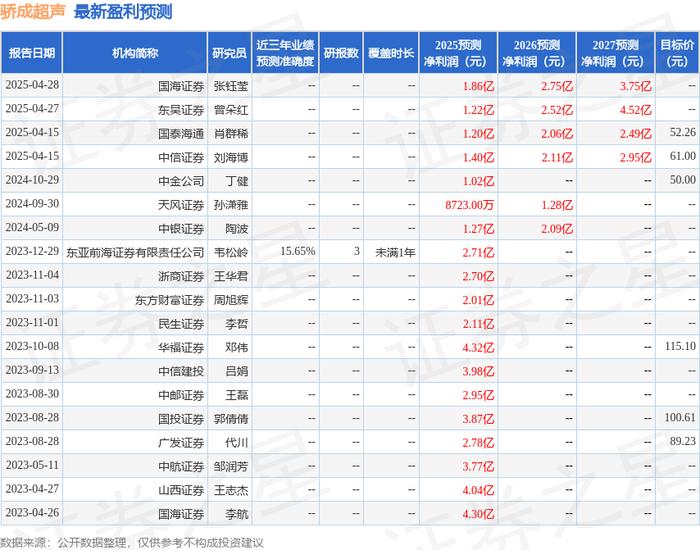
Task: Click analyst name 肖群稀
Action: pyautogui.click(x=231, y=133)
